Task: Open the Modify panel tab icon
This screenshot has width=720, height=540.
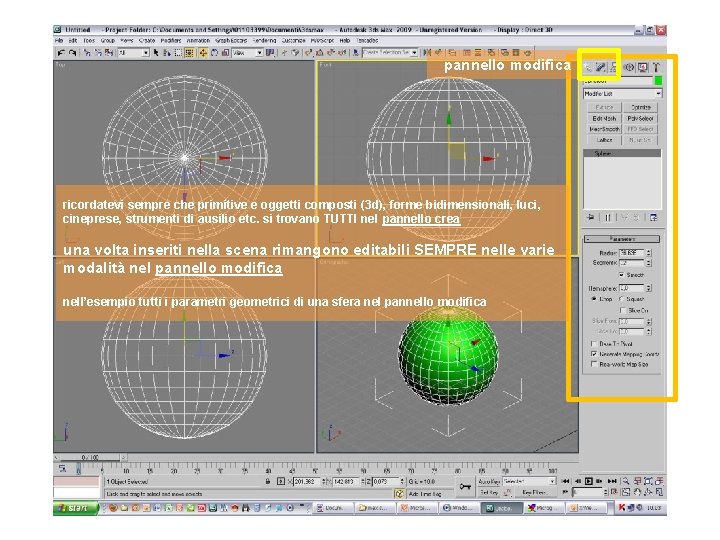Action: (600, 68)
